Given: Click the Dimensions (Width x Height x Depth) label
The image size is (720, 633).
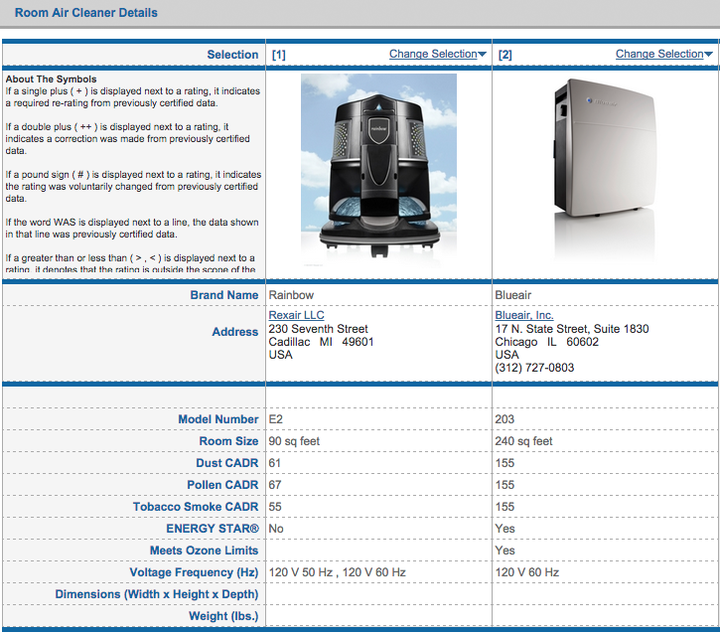Looking at the screenshot, I should [157, 594].
